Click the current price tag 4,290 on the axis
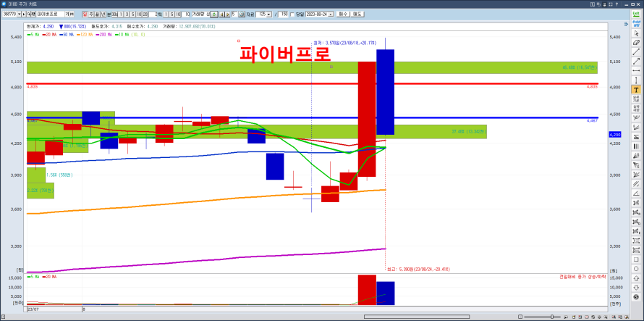Viewport: 644px width, 321px height. [614, 135]
